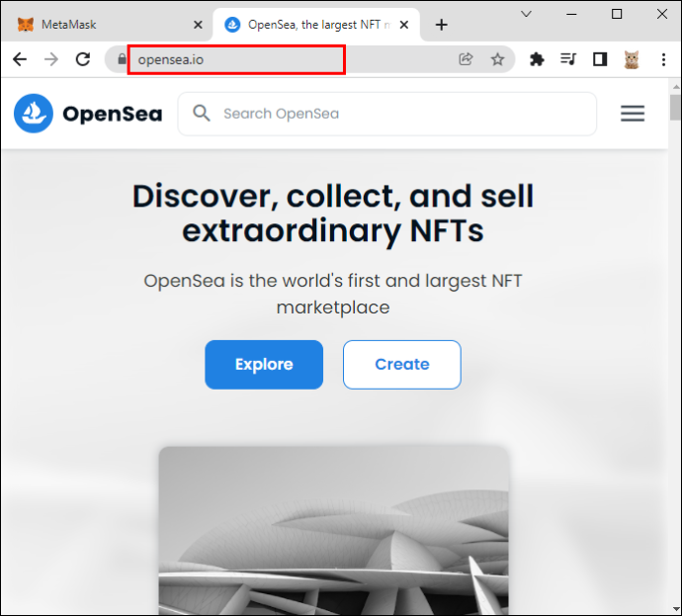Expand the tab search chevron
This screenshot has width=682, height=616.
[526, 14]
